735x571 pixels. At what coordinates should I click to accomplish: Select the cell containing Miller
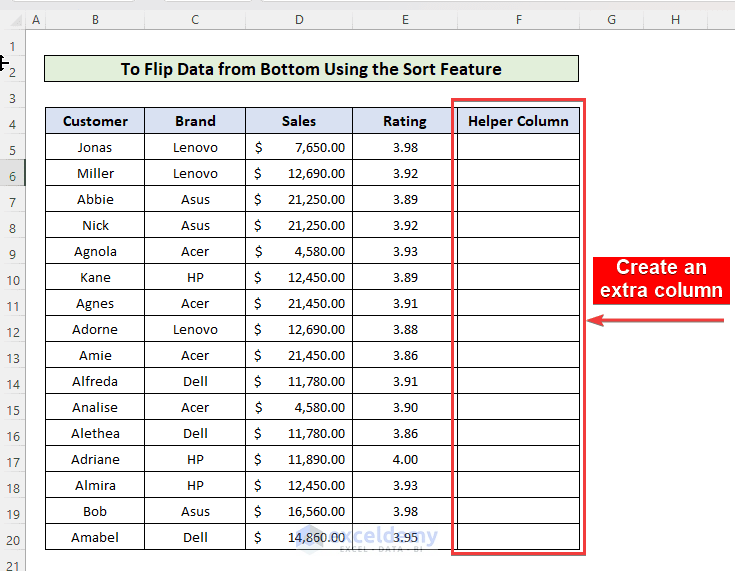pyautogui.click(x=95, y=173)
